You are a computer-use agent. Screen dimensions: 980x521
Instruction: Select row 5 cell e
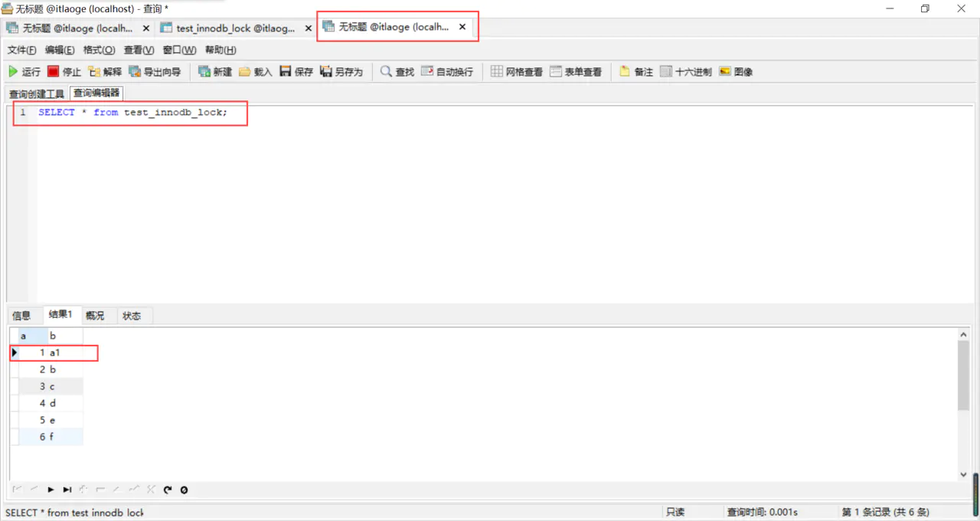(64, 420)
